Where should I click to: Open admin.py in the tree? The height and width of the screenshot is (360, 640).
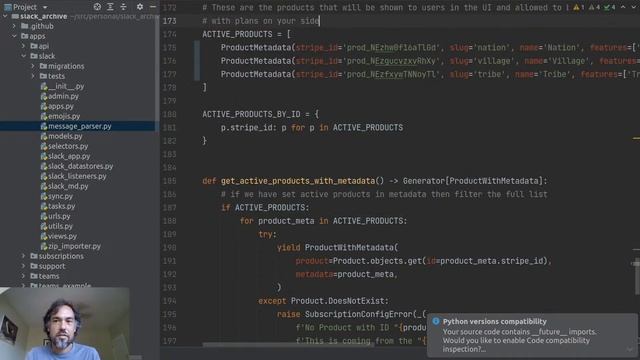click(63, 96)
